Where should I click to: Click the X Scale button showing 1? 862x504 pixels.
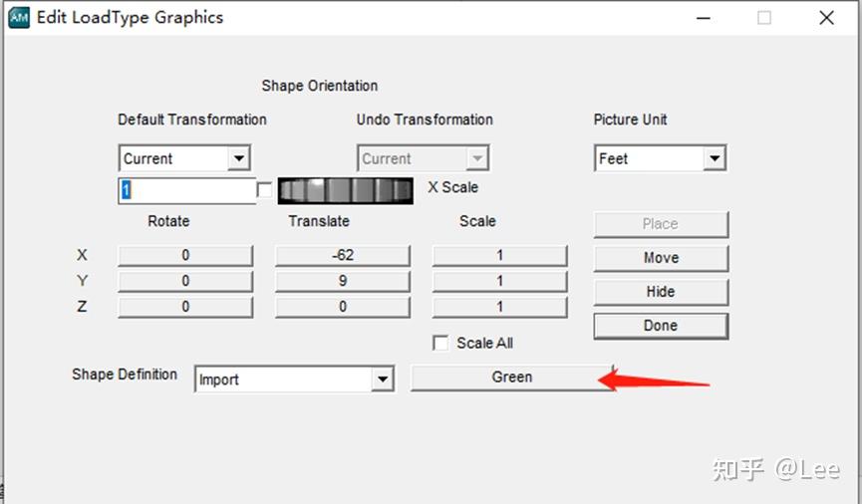(499, 255)
